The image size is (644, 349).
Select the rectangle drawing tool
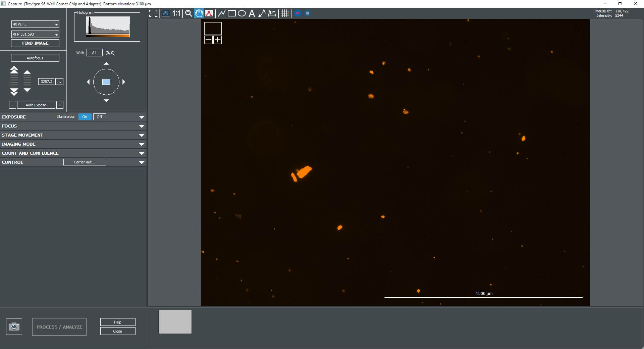coord(231,13)
